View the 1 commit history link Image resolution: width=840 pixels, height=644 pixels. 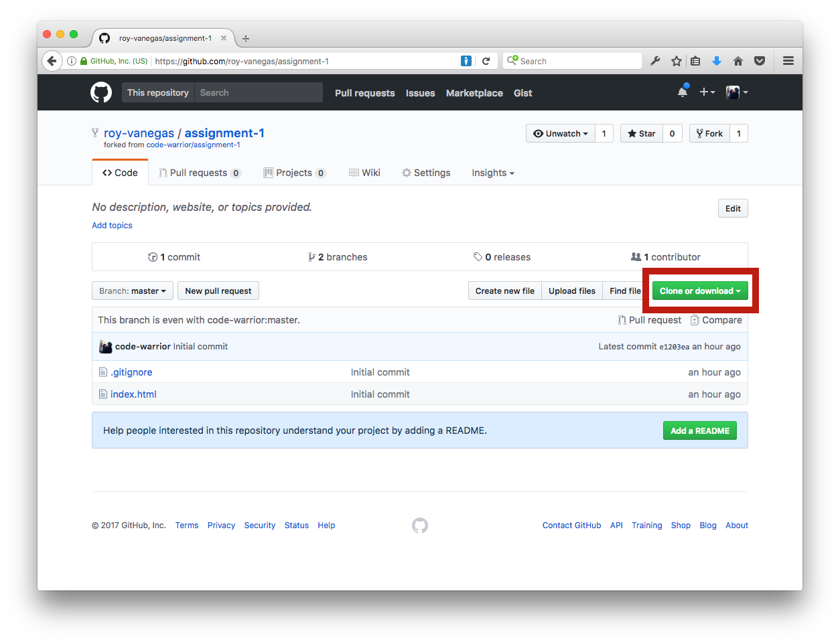[x=174, y=257]
